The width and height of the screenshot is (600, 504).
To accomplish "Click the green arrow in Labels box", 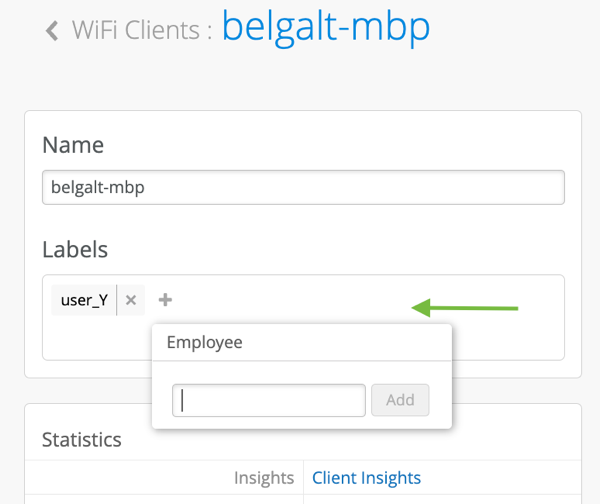I will coord(465,307).
